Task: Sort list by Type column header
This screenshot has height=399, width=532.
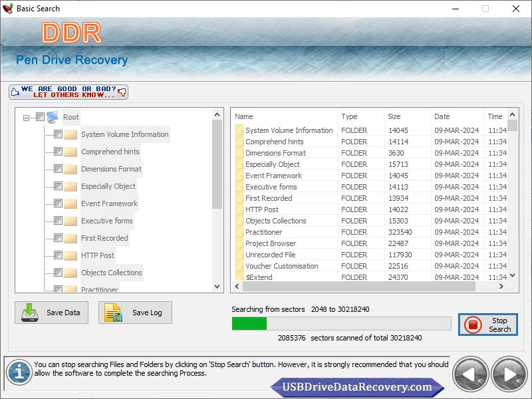Action: 360,116
